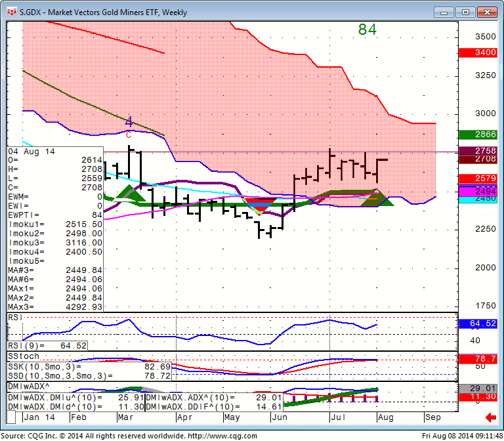This screenshot has width=504, height=441.
Task: Click the magenta 2494 price label
Action: 478,192
